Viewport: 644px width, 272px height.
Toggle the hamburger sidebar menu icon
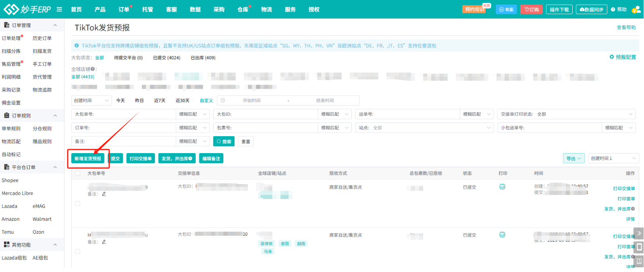pyautogui.click(x=60, y=9)
